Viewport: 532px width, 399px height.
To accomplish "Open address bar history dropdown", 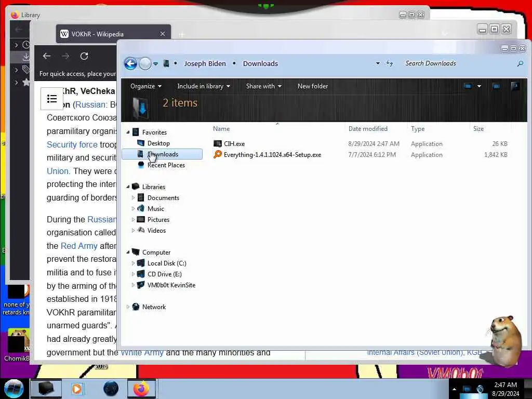I will click(378, 63).
